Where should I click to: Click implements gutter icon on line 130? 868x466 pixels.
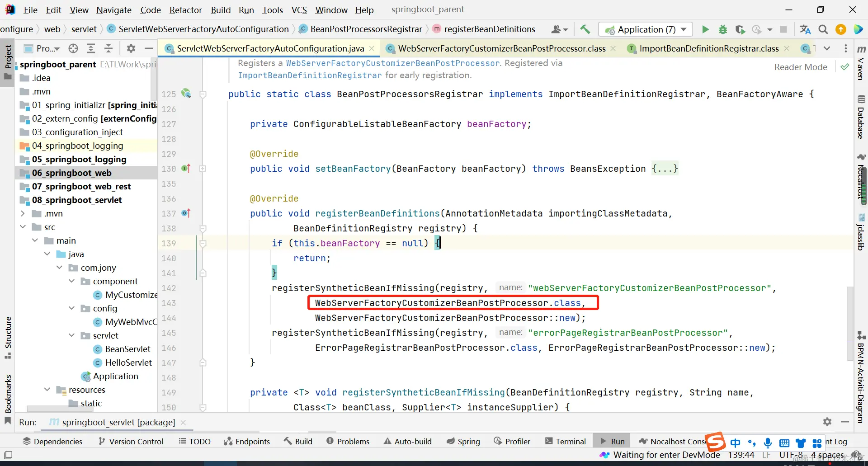pyautogui.click(x=186, y=169)
